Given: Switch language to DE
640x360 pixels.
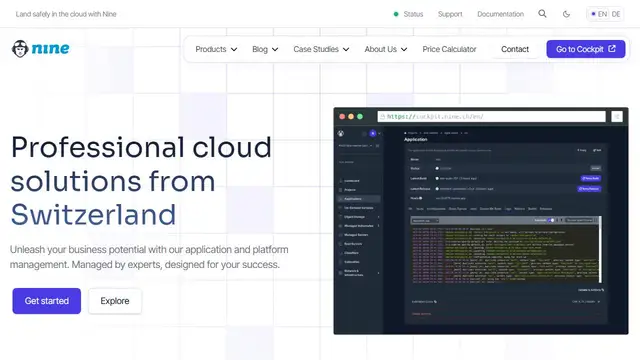Looking at the screenshot, I should [x=616, y=14].
